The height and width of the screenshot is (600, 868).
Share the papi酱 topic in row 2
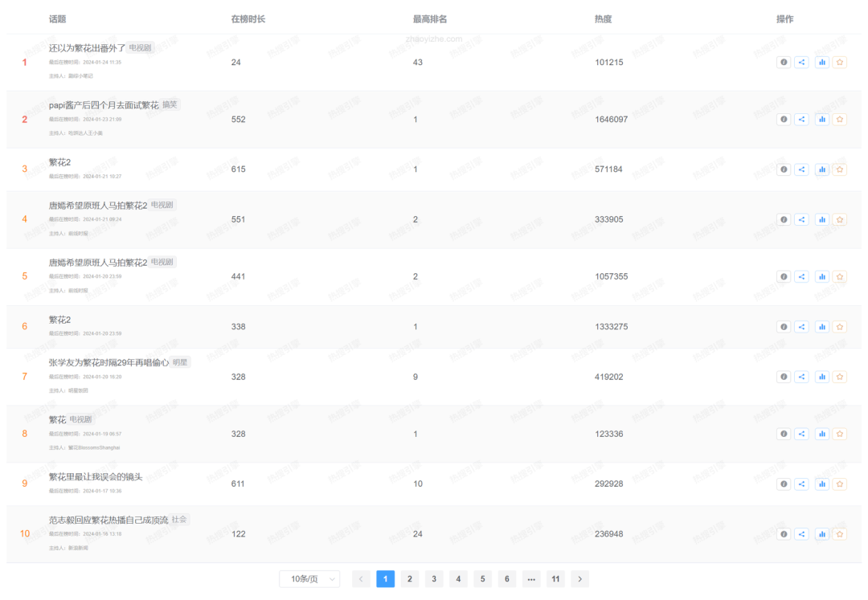click(x=801, y=120)
